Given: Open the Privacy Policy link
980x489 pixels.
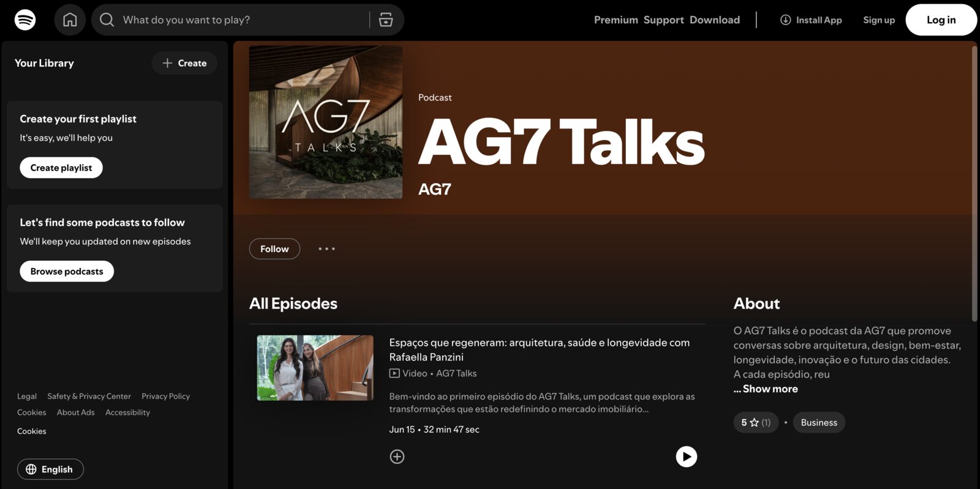Looking at the screenshot, I should point(166,396).
